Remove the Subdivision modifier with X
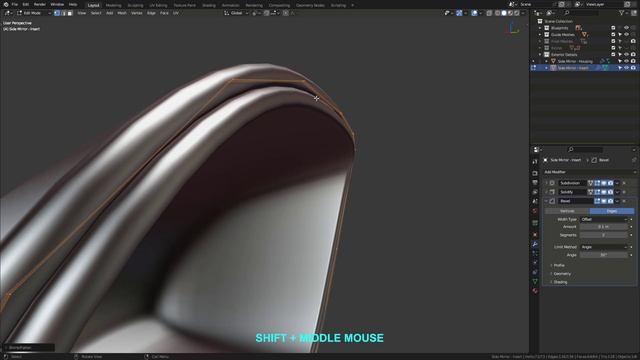The image size is (640, 360). click(x=624, y=183)
